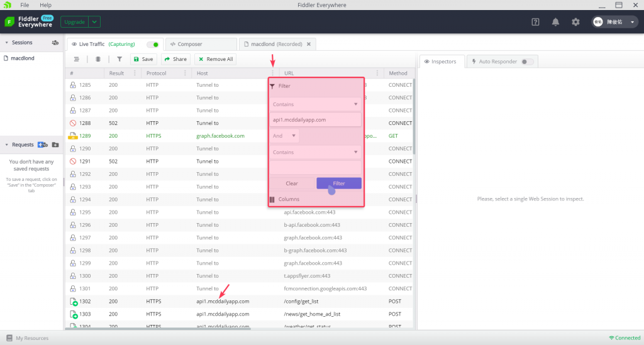Screen dimensions: 644x345
Task: Click the new folder icon beside Requests
Action: pos(55,145)
